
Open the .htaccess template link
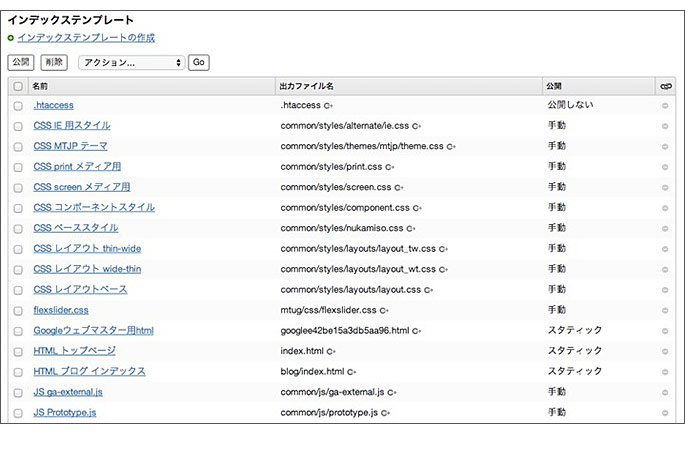click(x=53, y=105)
